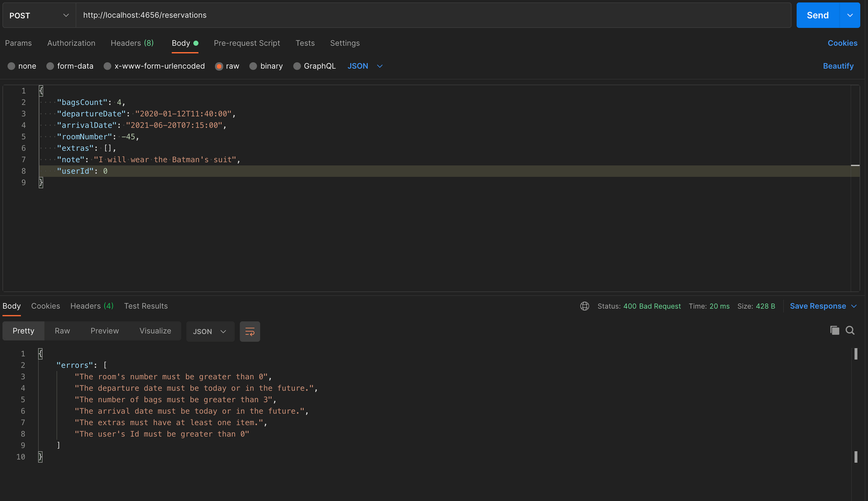Screen dimensions: 868x501
Task: Switch to the Pre-request Script tab
Action: [x=247, y=43]
